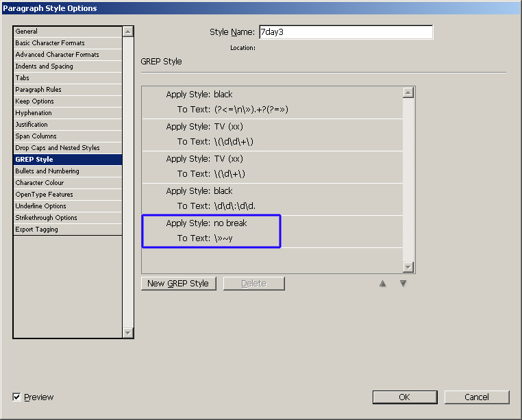The height and width of the screenshot is (420, 522).
Task: Click the Style Name field
Action: [x=346, y=32]
